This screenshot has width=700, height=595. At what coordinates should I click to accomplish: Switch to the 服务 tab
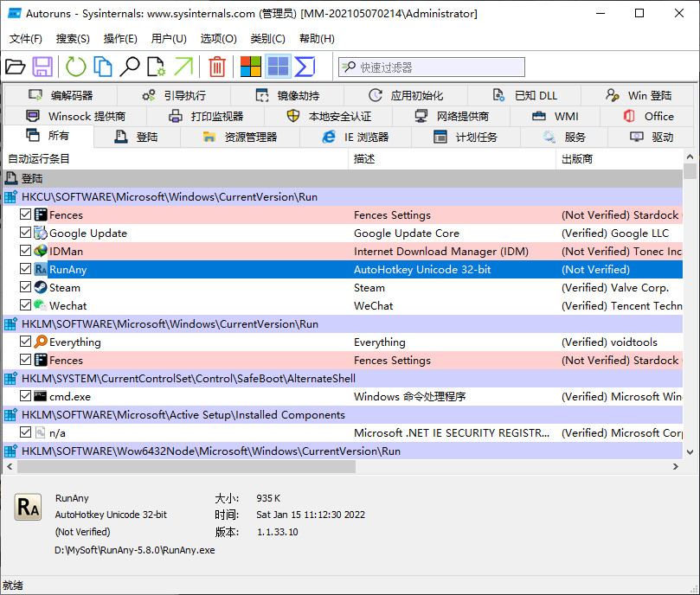(565, 137)
